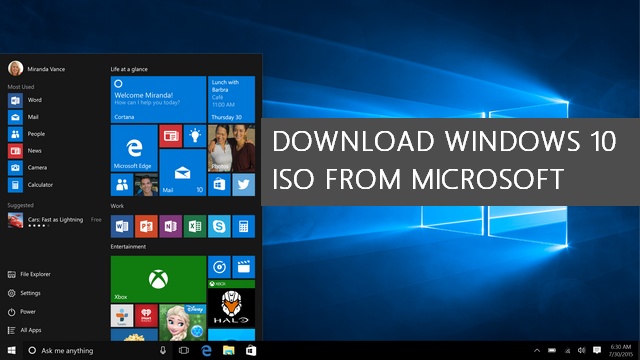The width and height of the screenshot is (640, 360).
Task: Open the Word app in Most Used
Action: point(25,100)
